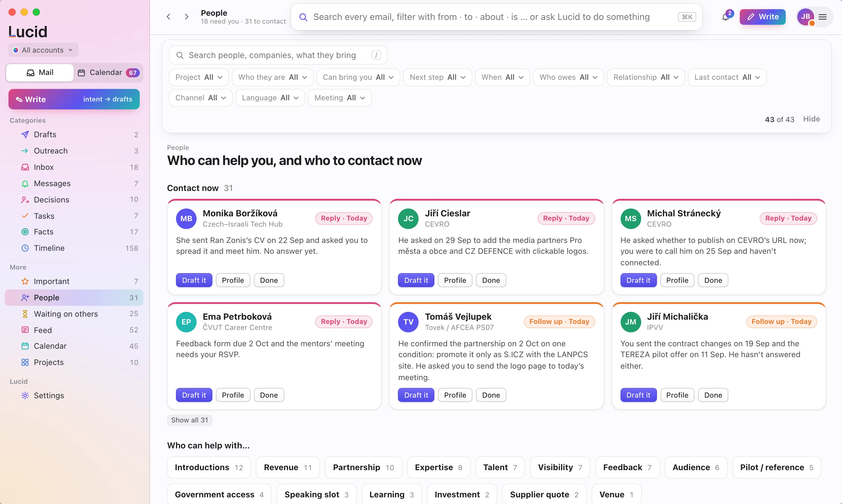Click the notification bell icon
Image resolution: width=842 pixels, height=504 pixels.
[x=725, y=17]
